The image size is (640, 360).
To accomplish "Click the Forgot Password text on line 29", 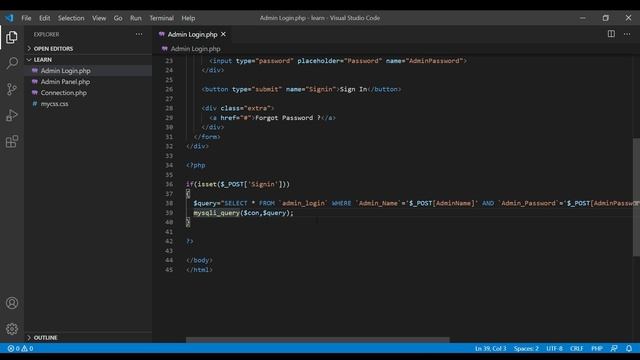I will tap(288, 118).
